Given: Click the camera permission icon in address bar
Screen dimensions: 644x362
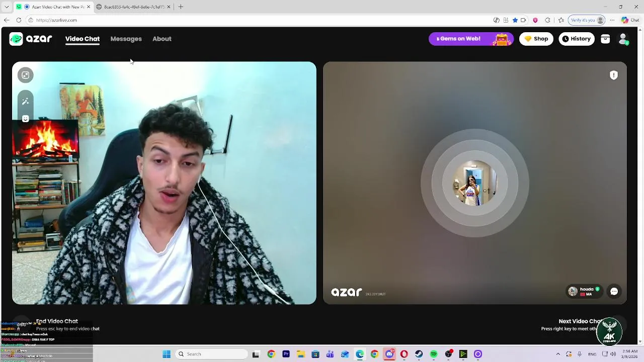Looking at the screenshot, I should click(523, 20).
